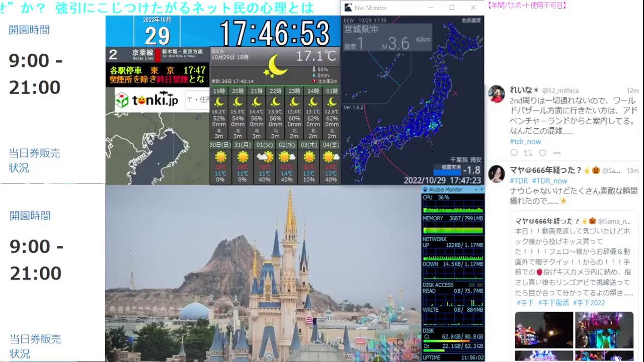The image size is (644, 362).
Task: Click 24時 hourly forecast moon icon
Action: [x=313, y=102]
